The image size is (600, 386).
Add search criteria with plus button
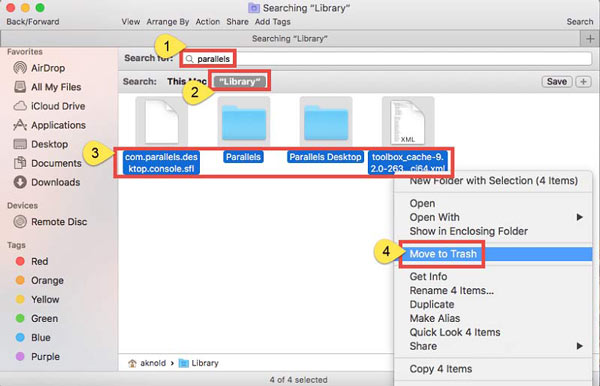point(583,81)
